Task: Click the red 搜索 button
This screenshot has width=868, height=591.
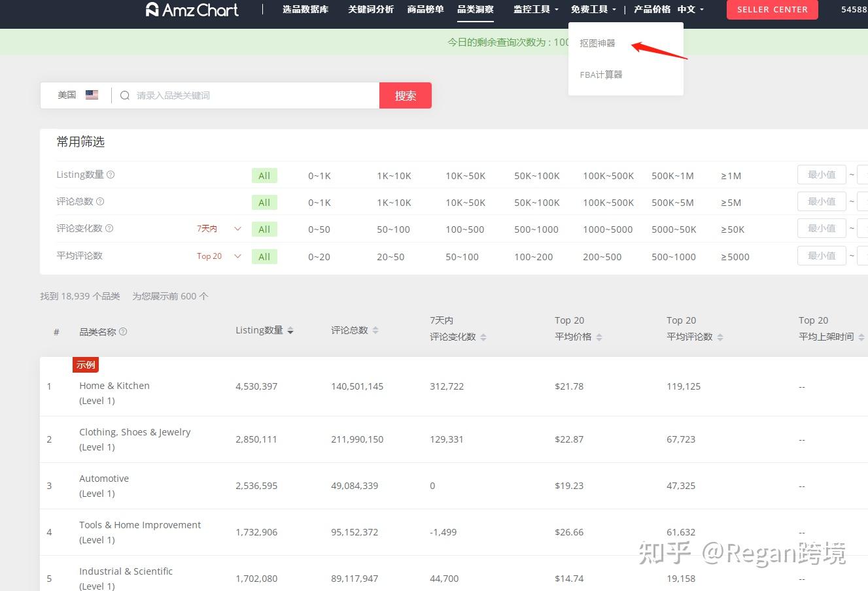Action: click(406, 95)
